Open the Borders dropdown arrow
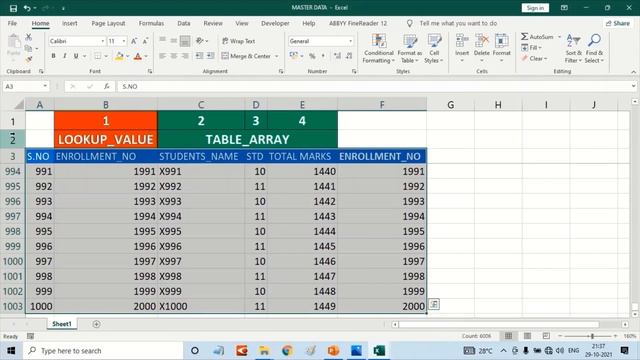640x360 pixels. 106,56
